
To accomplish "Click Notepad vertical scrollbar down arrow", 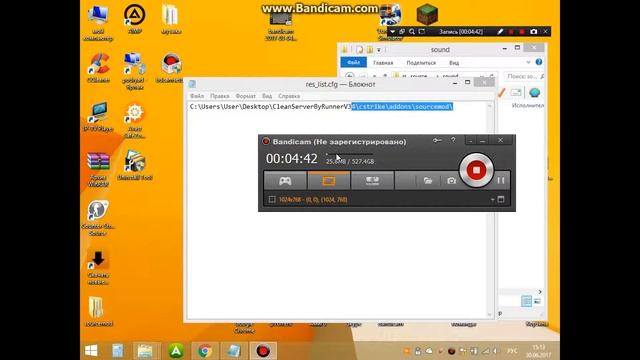I will pos(489,315).
